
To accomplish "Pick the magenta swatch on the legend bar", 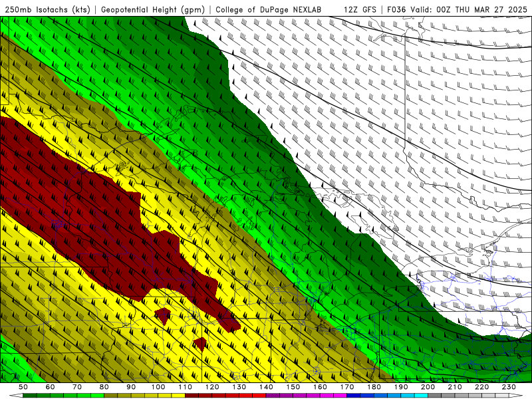I will pos(340,396).
